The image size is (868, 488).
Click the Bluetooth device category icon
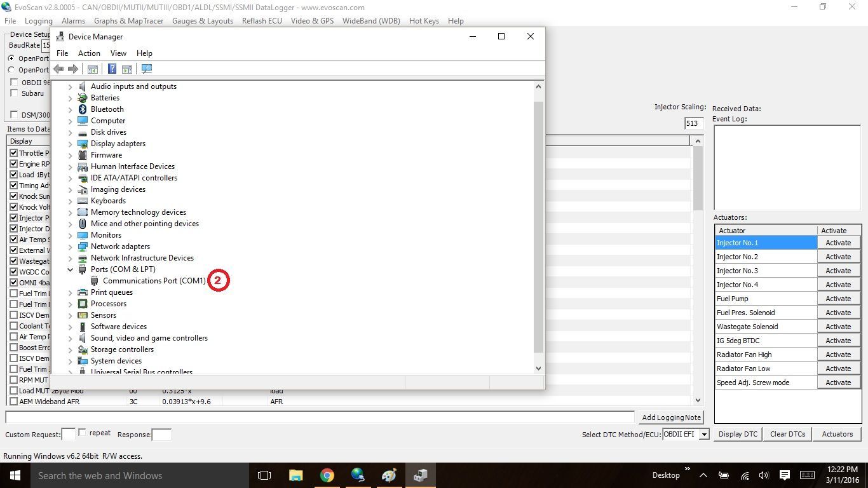click(83, 109)
